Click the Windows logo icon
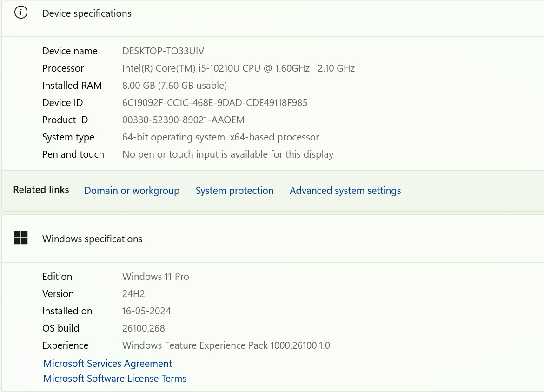Image resolution: width=544 pixels, height=392 pixels. pos(21,238)
